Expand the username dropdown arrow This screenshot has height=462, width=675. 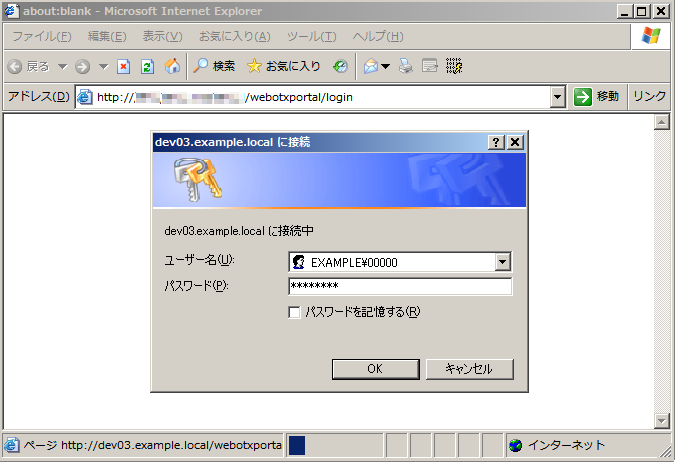pyautogui.click(x=502, y=262)
